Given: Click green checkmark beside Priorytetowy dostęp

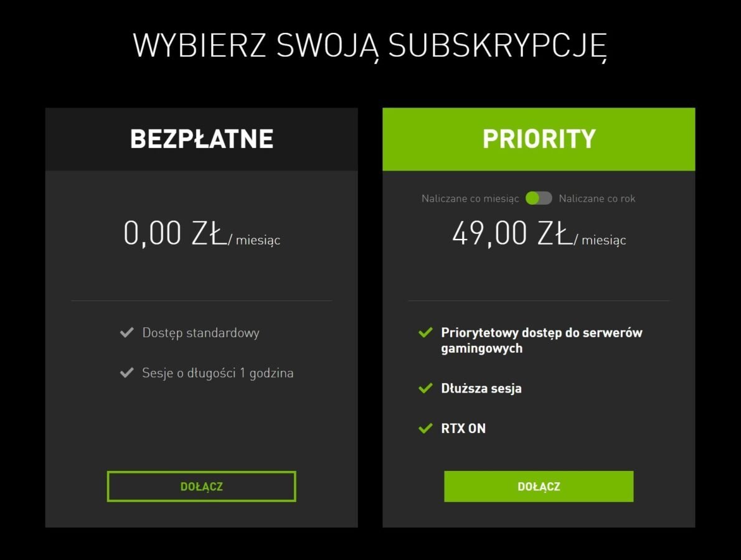Looking at the screenshot, I should (x=425, y=332).
